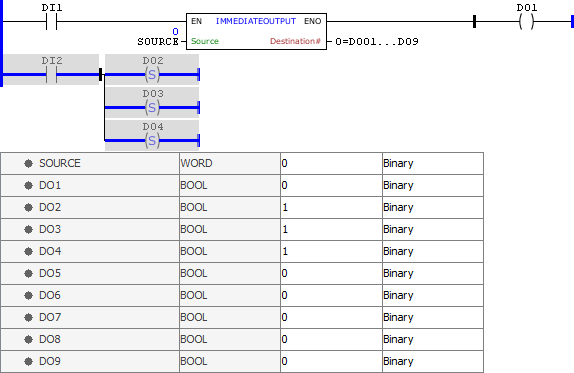Select the DO5 row name cell

(x=90, y=273)
